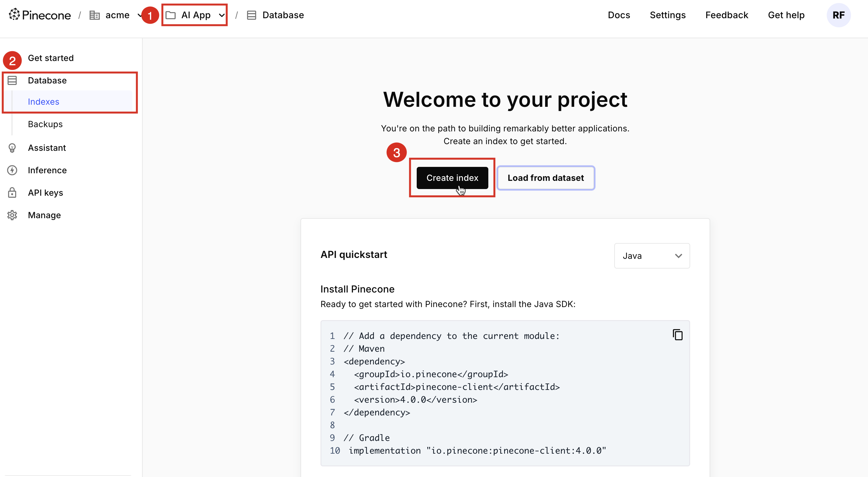This screenshot has width=868, height=477.
Task: Click Load from dataset button
Action: click(545, 178)
